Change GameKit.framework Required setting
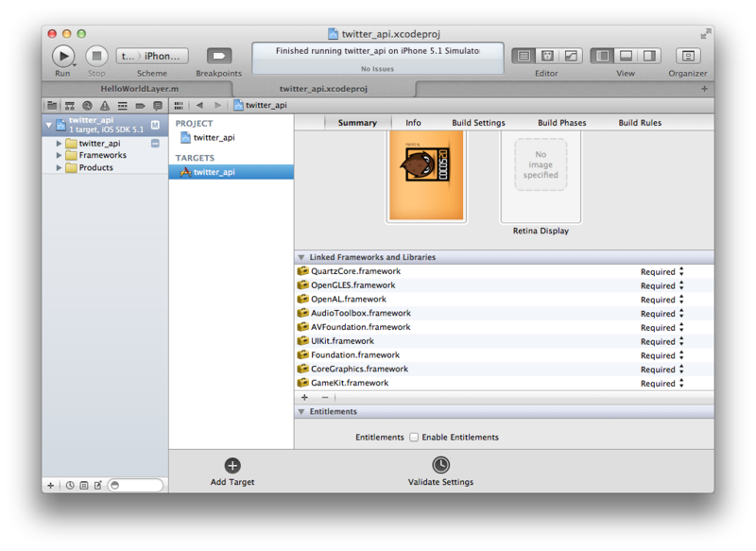Image resolution: width=756 pixels, height=551 pixels. pos(662,383)
